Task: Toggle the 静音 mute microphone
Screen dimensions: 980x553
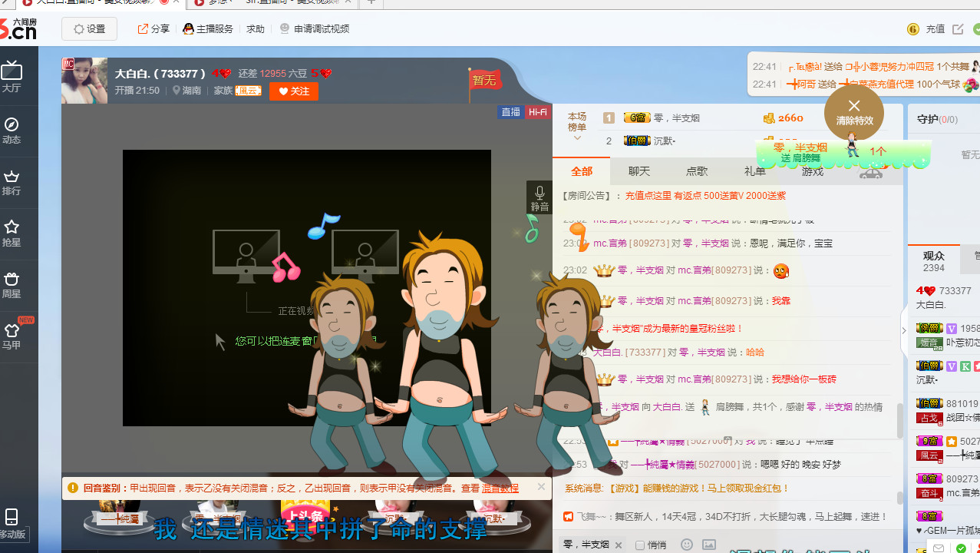Action: pyautogui.click(x=539, y=198)
